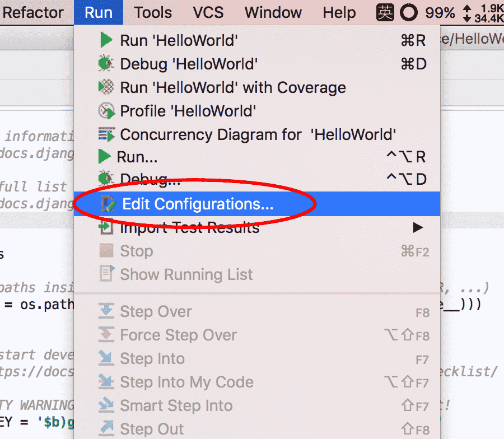504x439 pixels.
Task: Click the bug icon beside Debug...
Action: (106, 178)
